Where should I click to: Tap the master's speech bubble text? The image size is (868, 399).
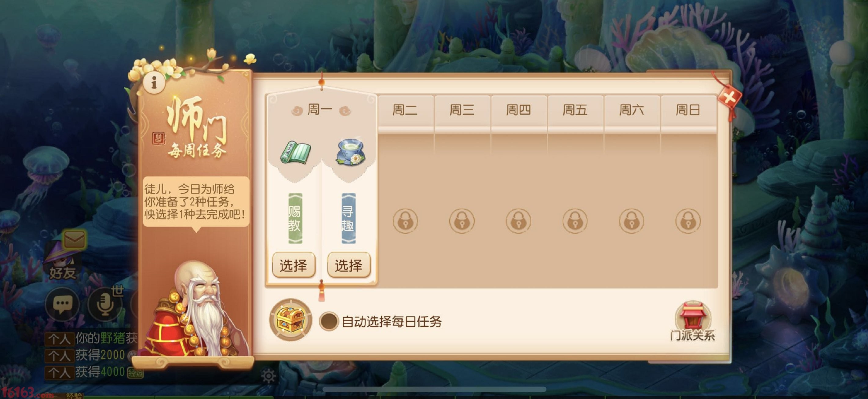click(195, 202)
